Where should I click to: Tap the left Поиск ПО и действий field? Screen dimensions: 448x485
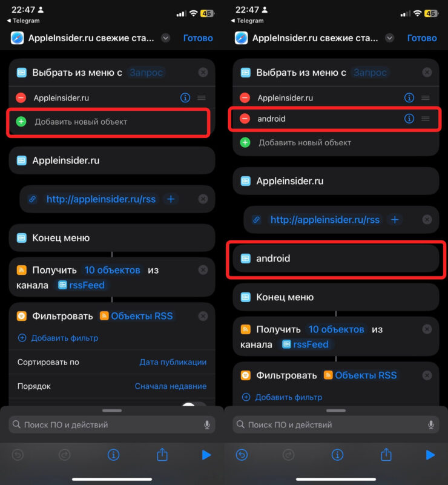pyautogui.click(x=112, y=424)
